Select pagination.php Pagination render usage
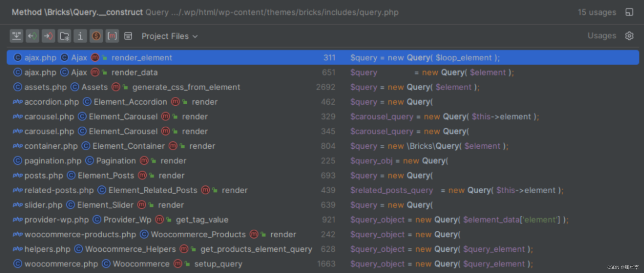Screen dimensions: 644x273 point(323,161)
